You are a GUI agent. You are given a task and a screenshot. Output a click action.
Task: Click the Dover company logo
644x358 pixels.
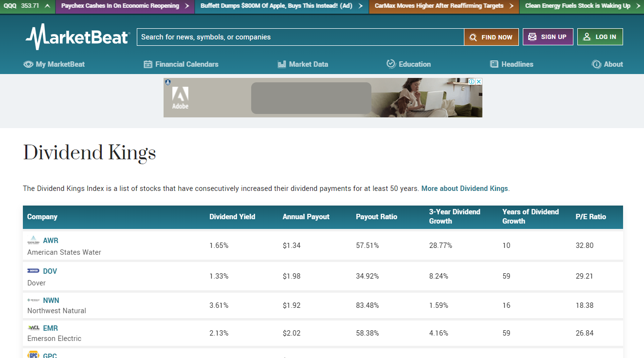[x=34, y=271]
